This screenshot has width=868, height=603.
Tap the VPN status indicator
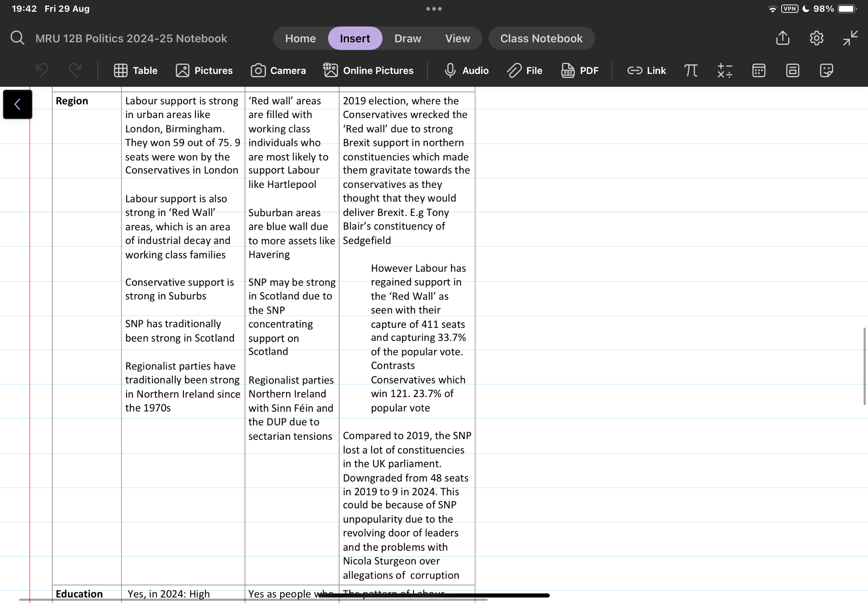pos(789,9)
